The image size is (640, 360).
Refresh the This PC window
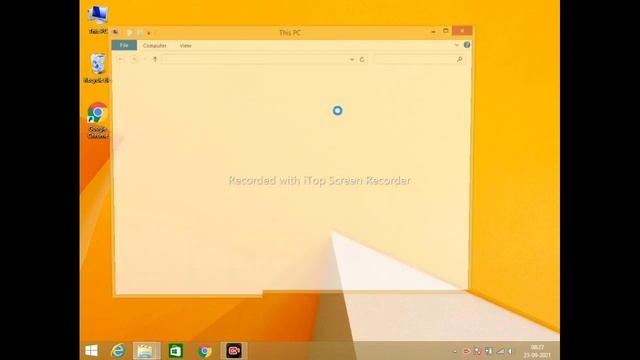coord(362,60)
